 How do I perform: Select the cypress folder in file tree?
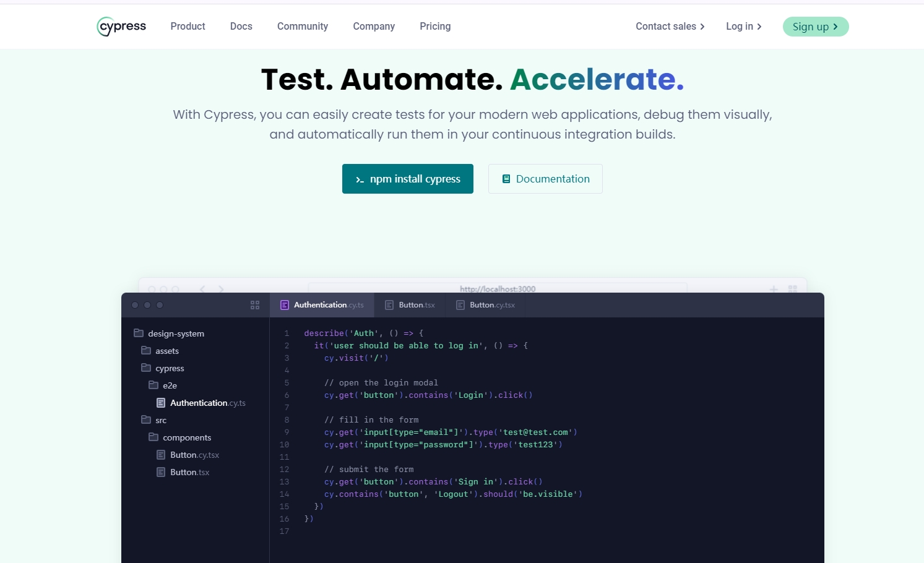(163, 368)
